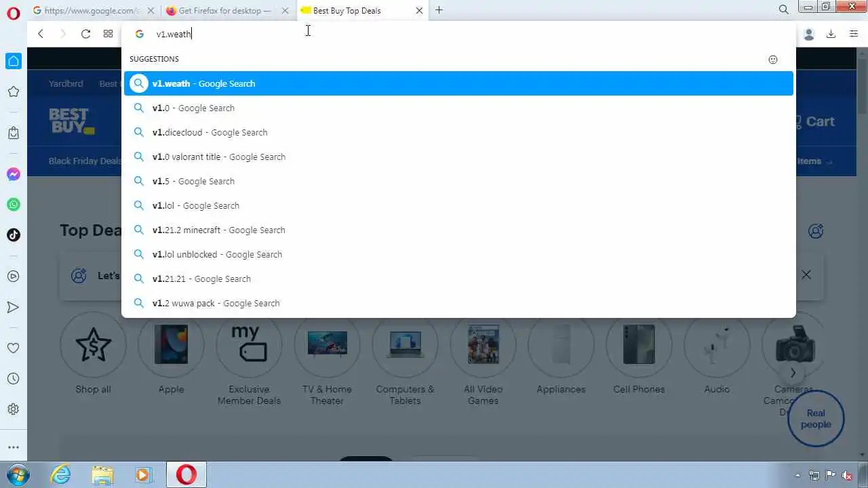Open the Windows Start button
The height and width of the screenshot is (488, 868).
pyautogui.click(x=18, y=474)
